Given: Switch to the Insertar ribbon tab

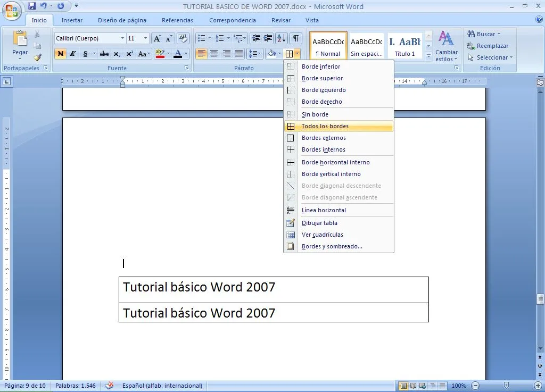Looking at the screenshot, I should click(x=72, y=20).
